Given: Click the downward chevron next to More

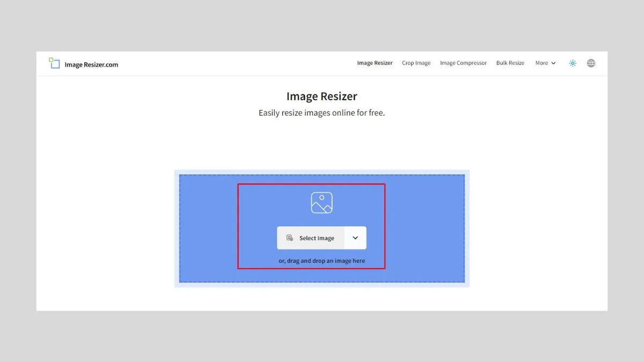Looking at the screenshot, I should (x=554, y=63).
